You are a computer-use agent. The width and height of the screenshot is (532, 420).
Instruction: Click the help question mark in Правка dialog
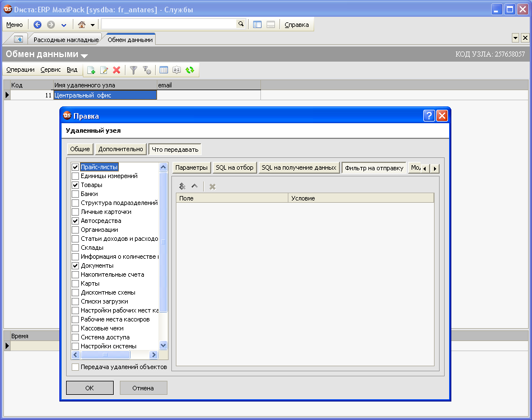(429, 116)
